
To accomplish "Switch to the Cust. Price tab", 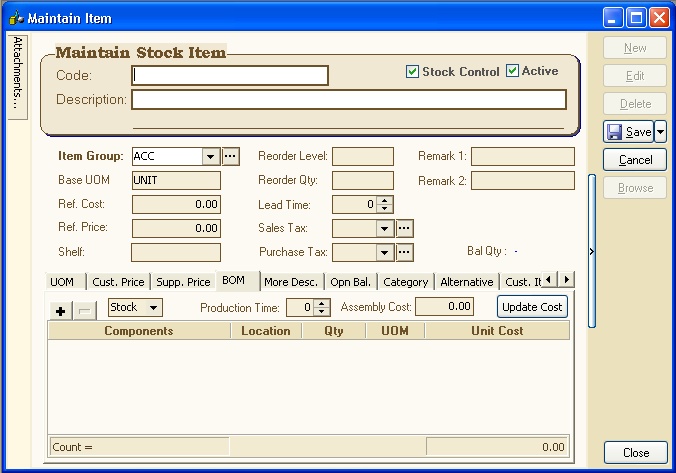I will pyautogui.click(x=119, y=282).
